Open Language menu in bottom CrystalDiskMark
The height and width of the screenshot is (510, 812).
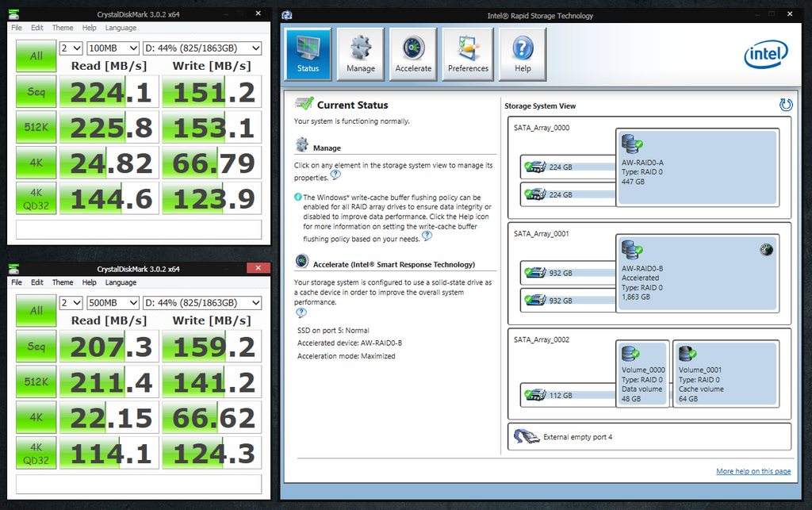[121, 282]
